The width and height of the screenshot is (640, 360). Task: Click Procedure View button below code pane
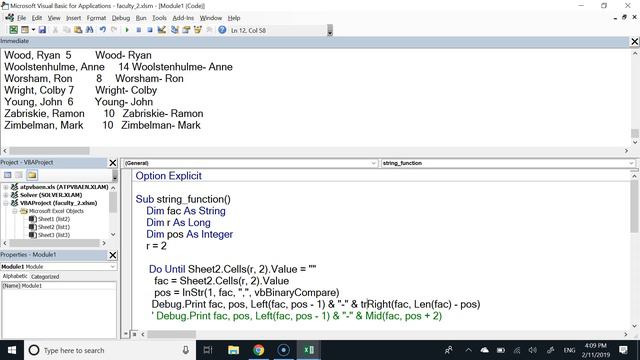pos(126,334)
